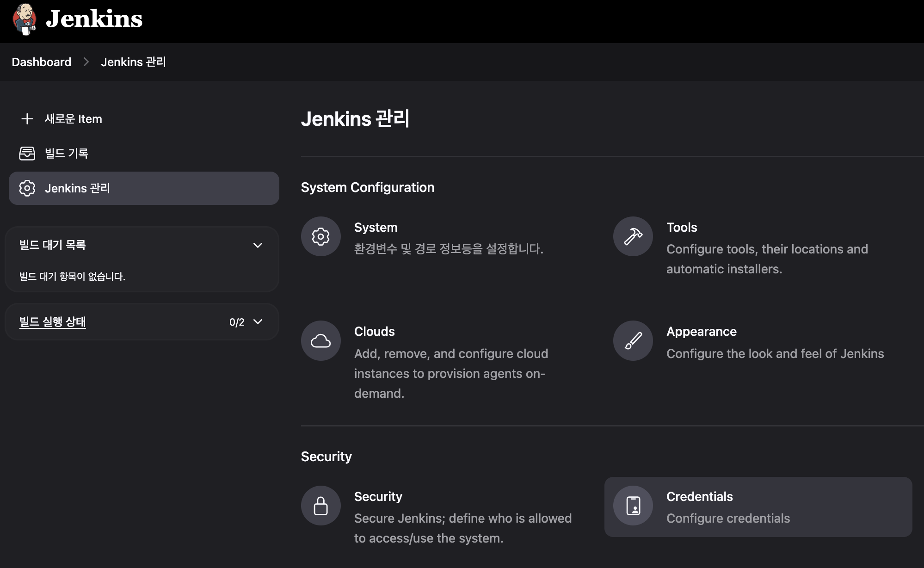The width and height of the screenshot is (924, 568).
Task: Open the 새로운 Item sidebar entry
Action: click(73, 119)
